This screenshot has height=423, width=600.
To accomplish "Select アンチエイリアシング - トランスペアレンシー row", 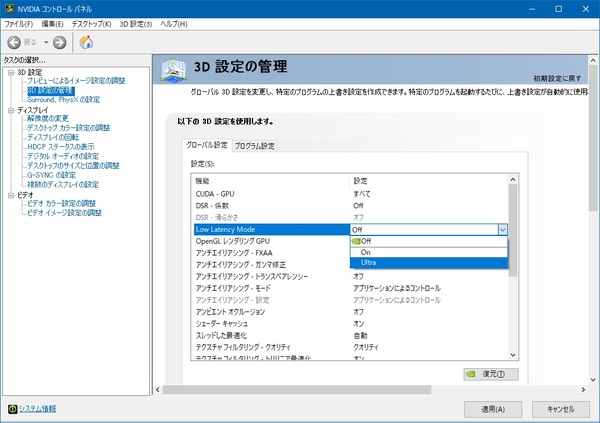I will pos(350,276).
